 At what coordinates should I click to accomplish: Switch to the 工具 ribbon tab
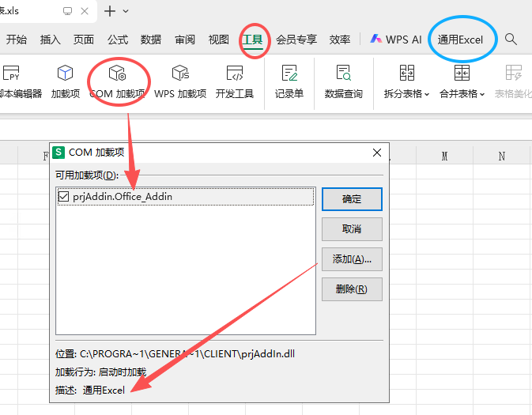point(252,40)
